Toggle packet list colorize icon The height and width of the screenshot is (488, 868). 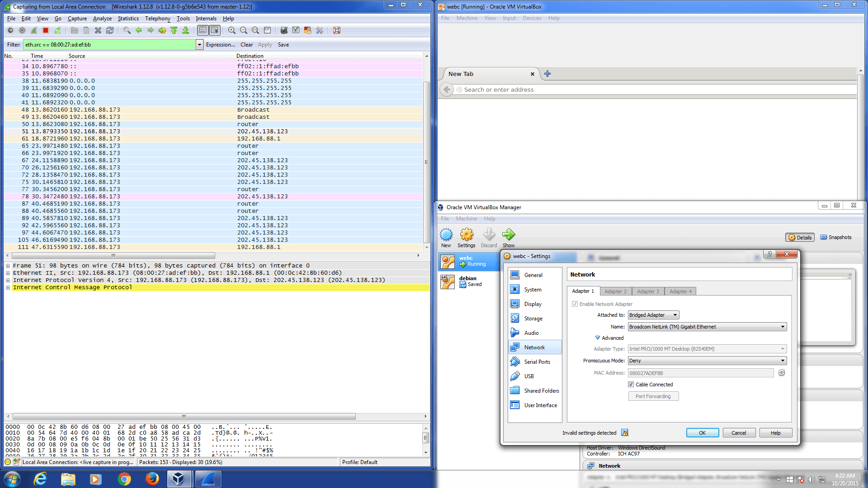[203, 30]
